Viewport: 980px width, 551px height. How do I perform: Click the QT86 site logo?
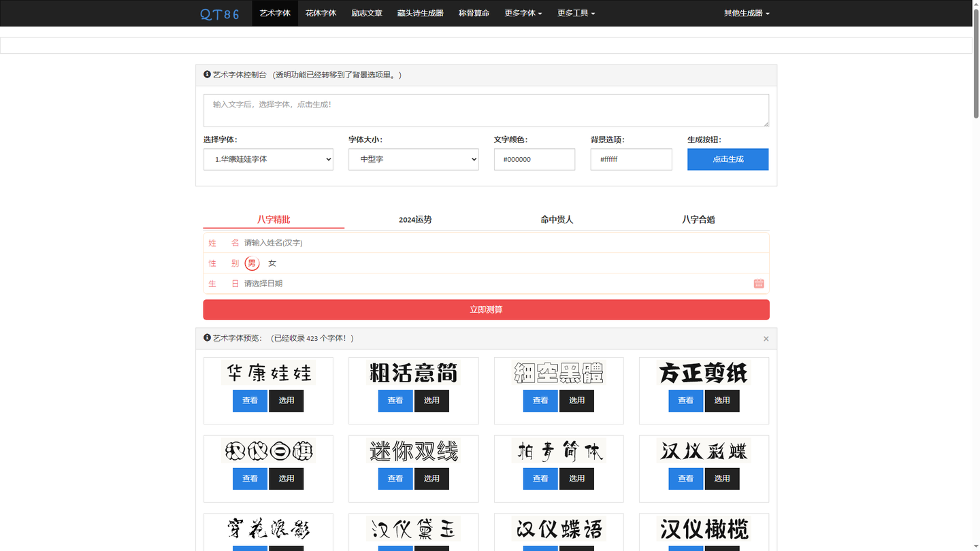[219, 14]
